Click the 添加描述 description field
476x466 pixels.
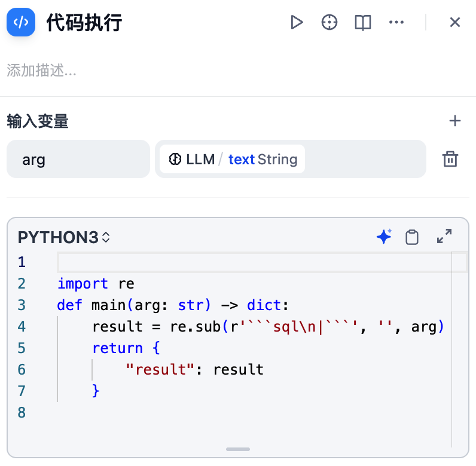42,70
